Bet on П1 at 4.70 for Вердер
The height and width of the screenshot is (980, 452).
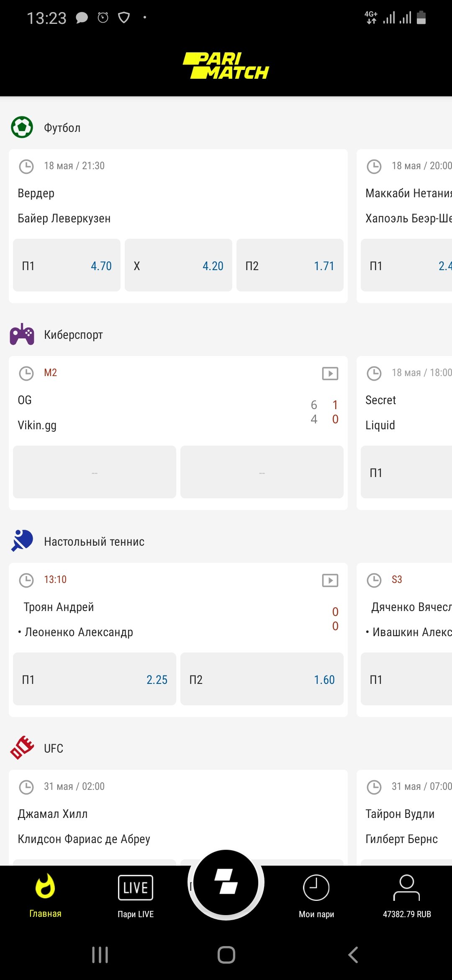pos(67,266)
